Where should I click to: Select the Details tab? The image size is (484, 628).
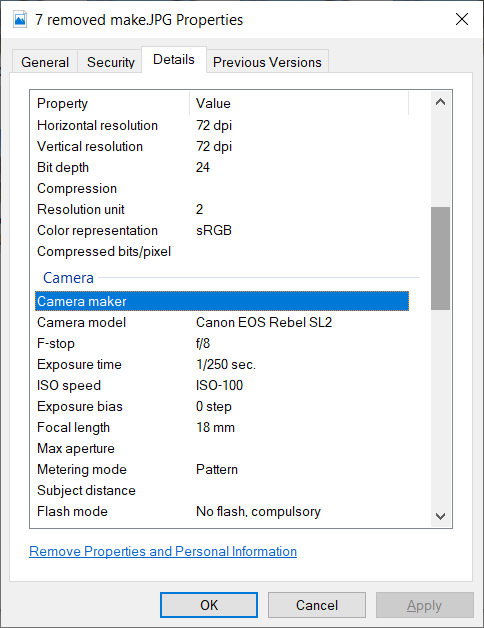[x=174, y=59]
